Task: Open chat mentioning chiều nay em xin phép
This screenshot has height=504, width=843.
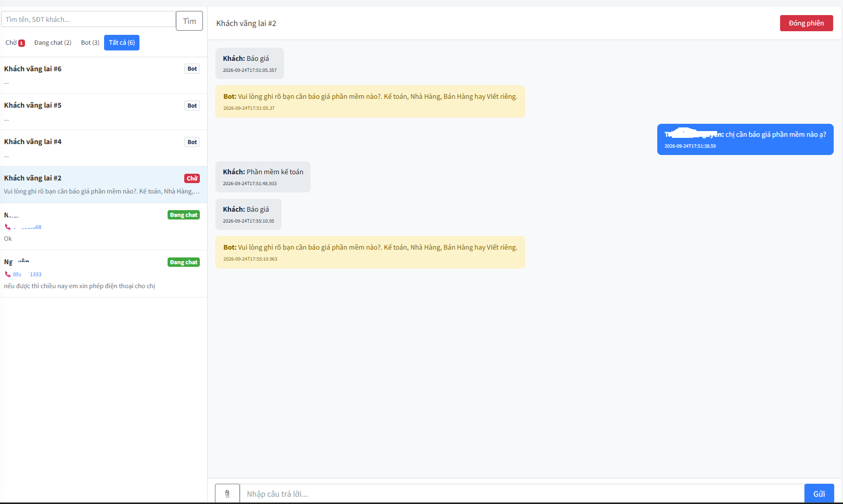Action: coord(104,274)
